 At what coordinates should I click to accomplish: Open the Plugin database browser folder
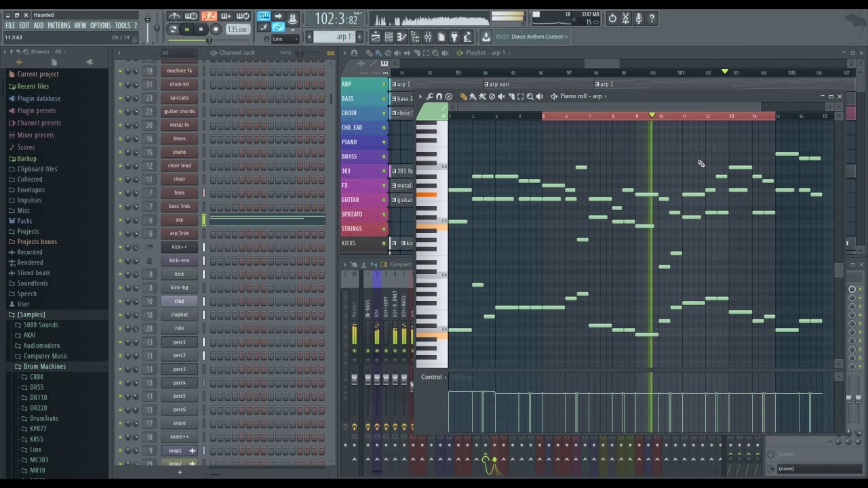click(x=39, y=98)
